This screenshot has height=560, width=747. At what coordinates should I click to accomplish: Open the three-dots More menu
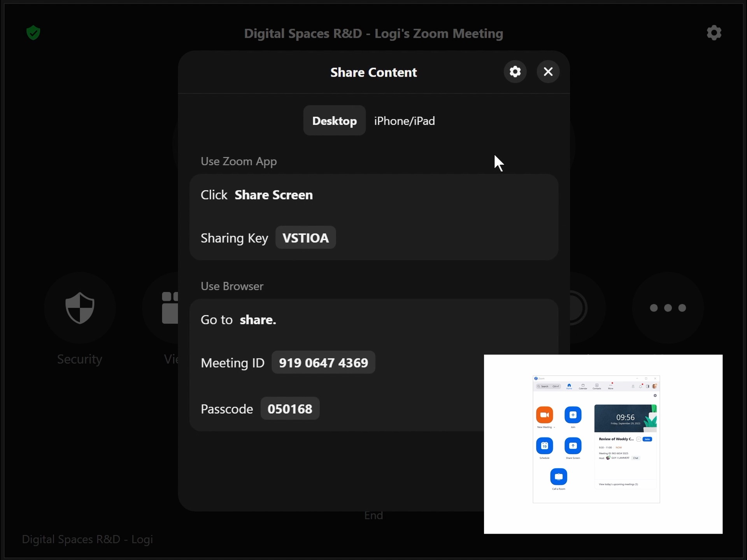tap(668, 308)
